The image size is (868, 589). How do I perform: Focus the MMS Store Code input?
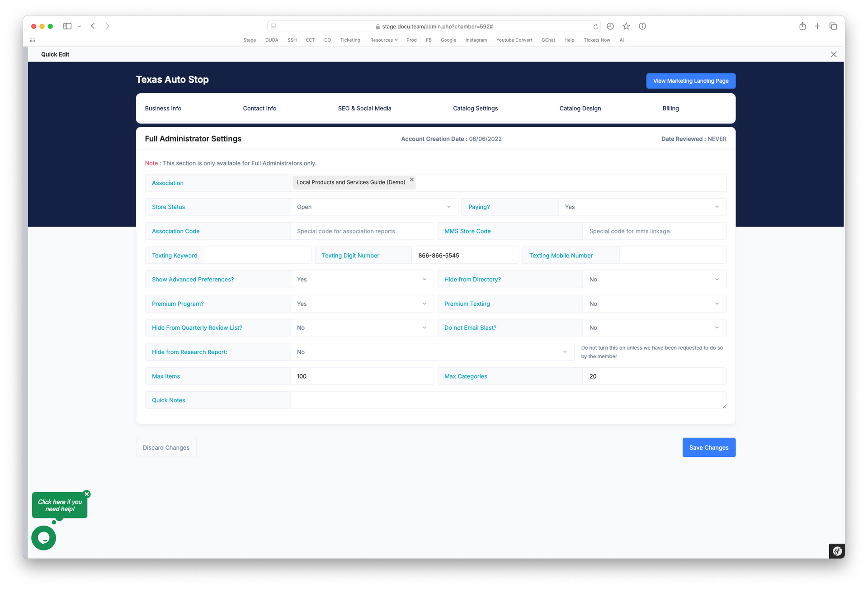(x=654, y=231)
